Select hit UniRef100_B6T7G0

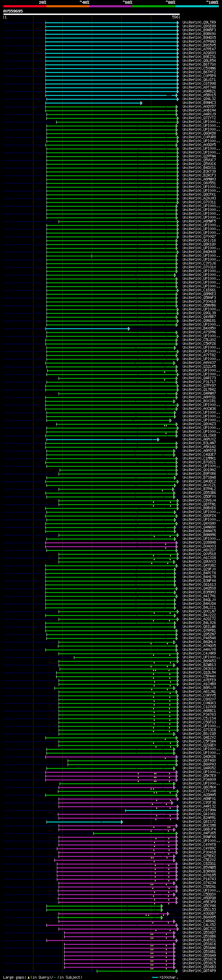point(199,65)
